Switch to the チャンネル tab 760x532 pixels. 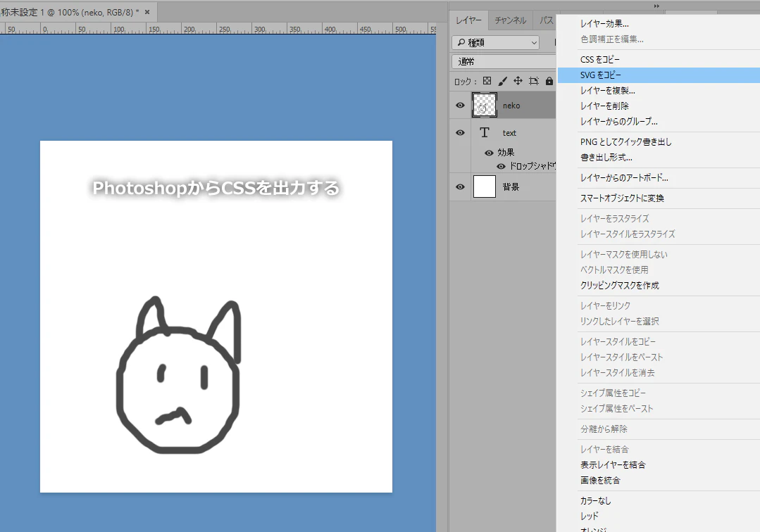pos(511,20)
